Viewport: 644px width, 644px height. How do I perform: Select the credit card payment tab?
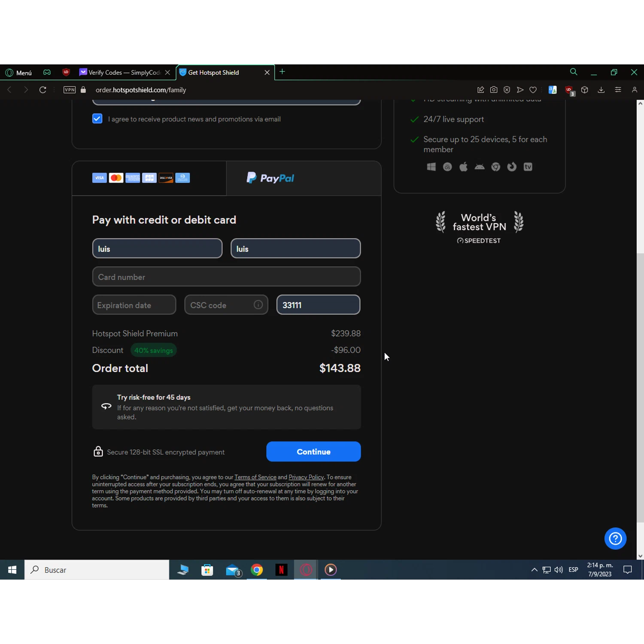point(149,178)
